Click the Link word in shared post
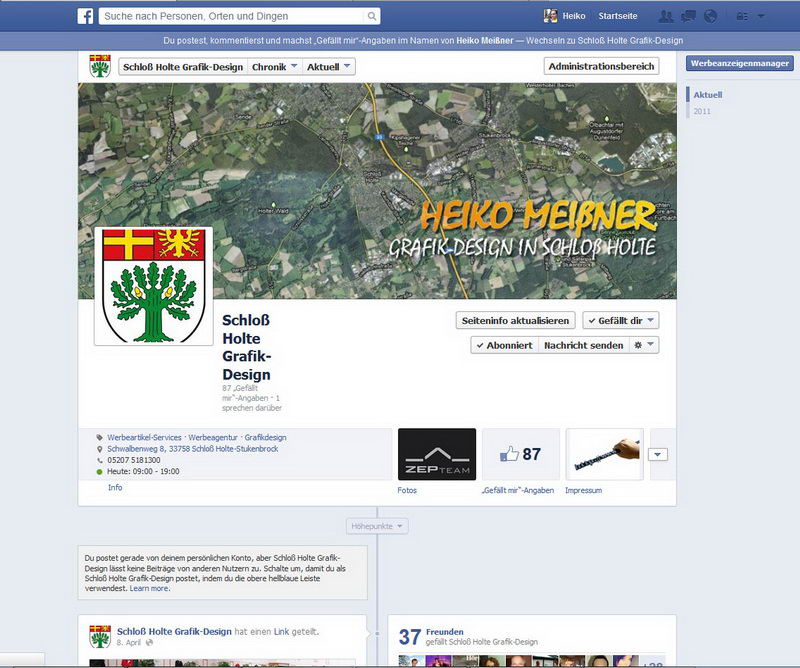 [281, 632]
